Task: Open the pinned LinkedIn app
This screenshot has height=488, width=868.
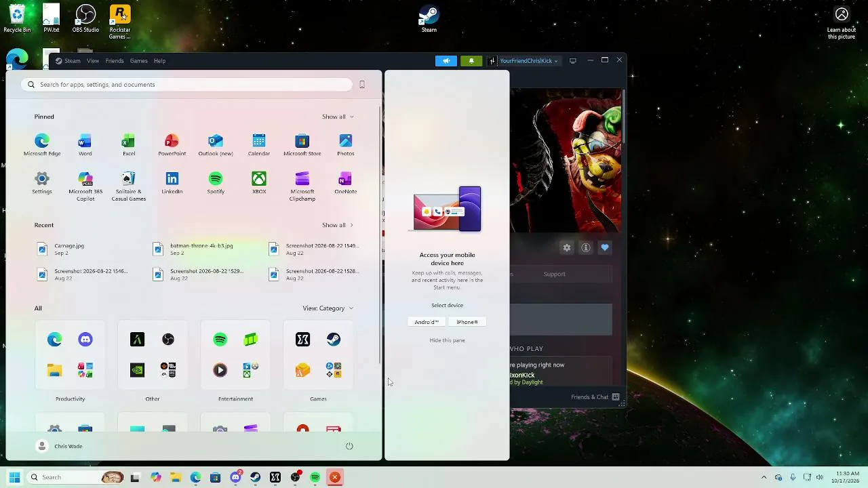Action: (172, 183)
